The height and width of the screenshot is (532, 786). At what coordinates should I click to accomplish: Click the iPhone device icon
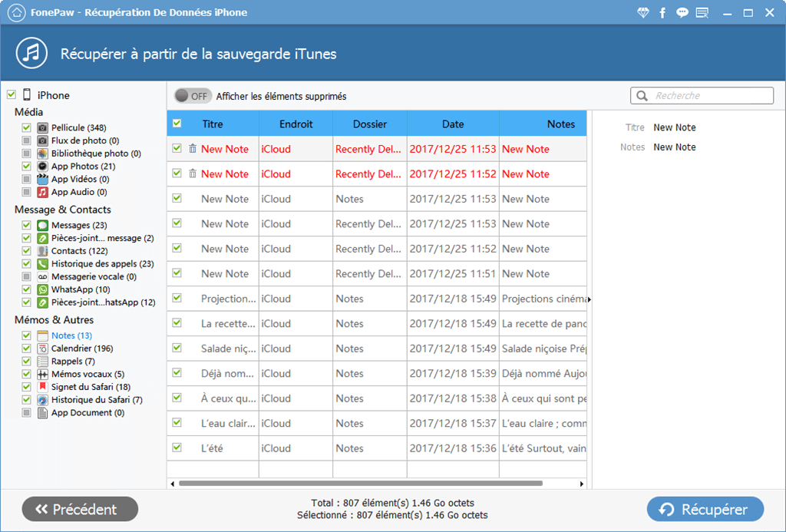point(27,94)
